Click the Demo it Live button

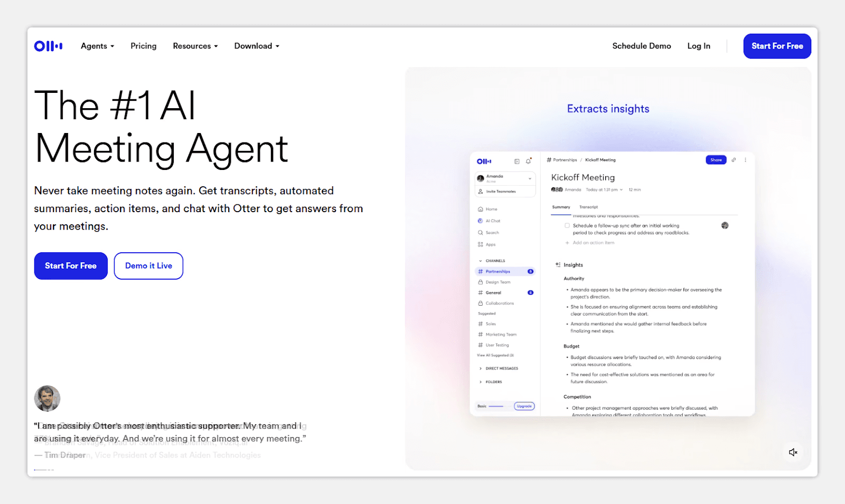[x=148, y=266]
